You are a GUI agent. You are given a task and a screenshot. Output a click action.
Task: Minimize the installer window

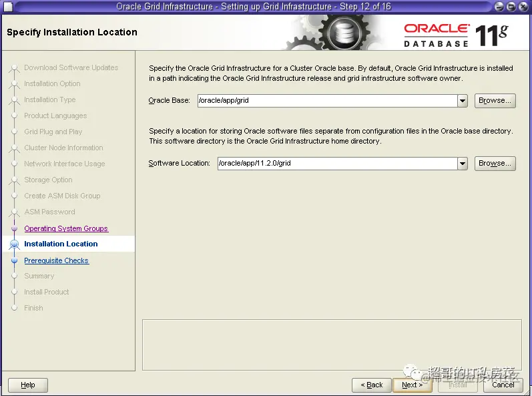pyautogui.click(x=499, y=7)
